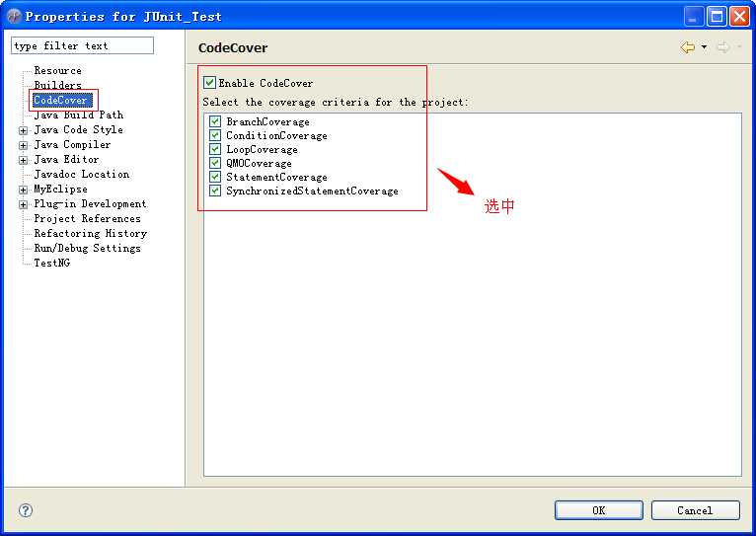Image resolution: width=756 pixels, height=536 pixels.
Task: Expand the Java Editor node
Action: 23,160
